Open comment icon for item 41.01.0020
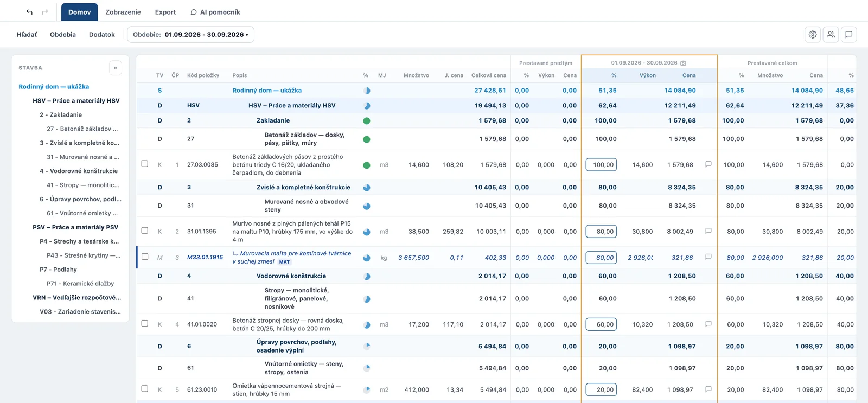The height and width of the screenshot is (403, 868). click(708, 324)
